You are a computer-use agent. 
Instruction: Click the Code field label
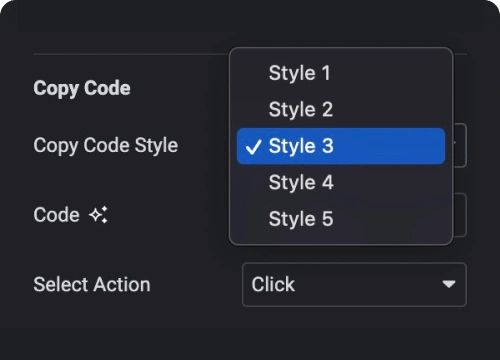pos(56,215)
